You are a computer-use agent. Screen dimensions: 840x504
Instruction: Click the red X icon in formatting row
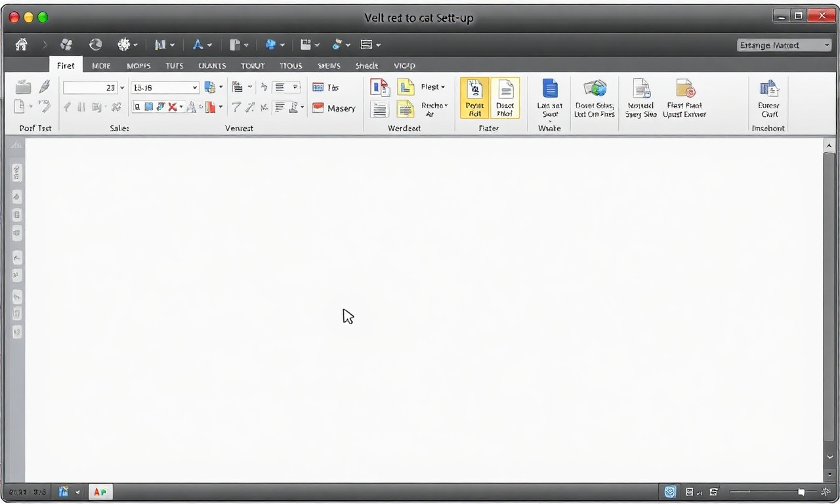pos(172,107)
